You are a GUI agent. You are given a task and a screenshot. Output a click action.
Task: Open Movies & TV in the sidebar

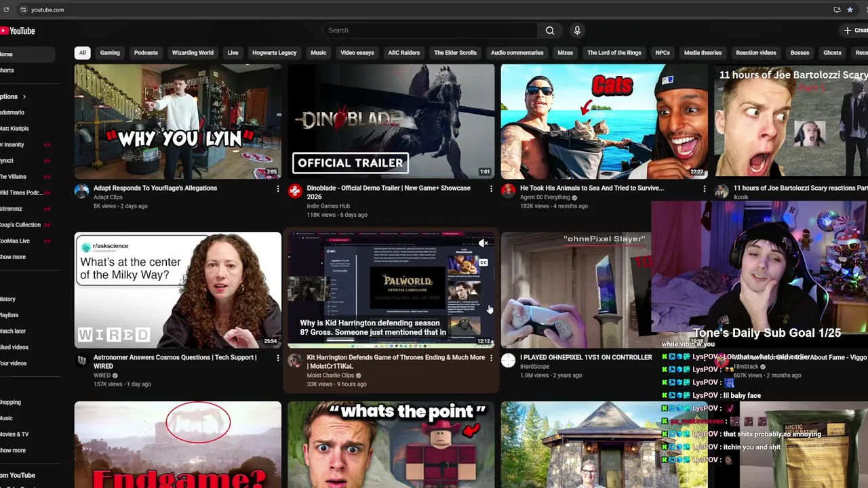[x=14, y=434]
